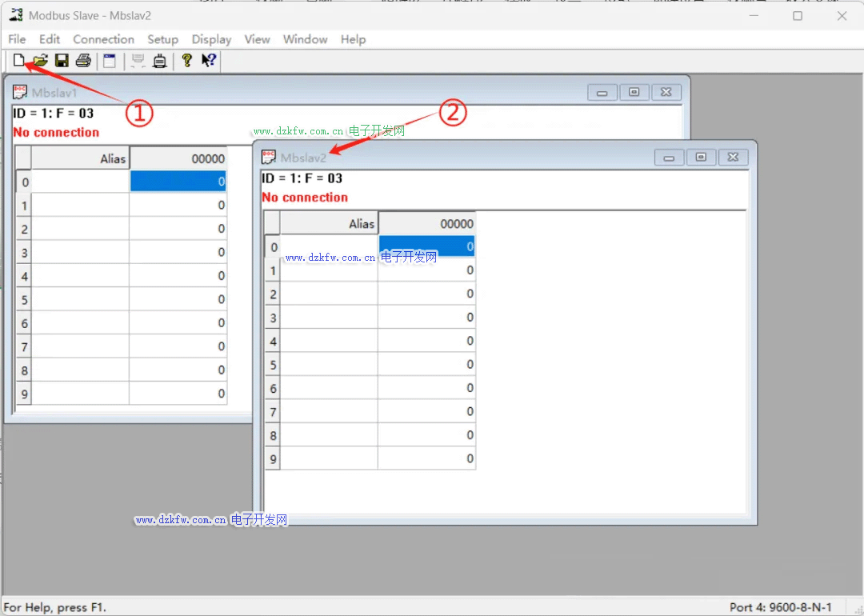Click the Print toolbar icon

83,60
